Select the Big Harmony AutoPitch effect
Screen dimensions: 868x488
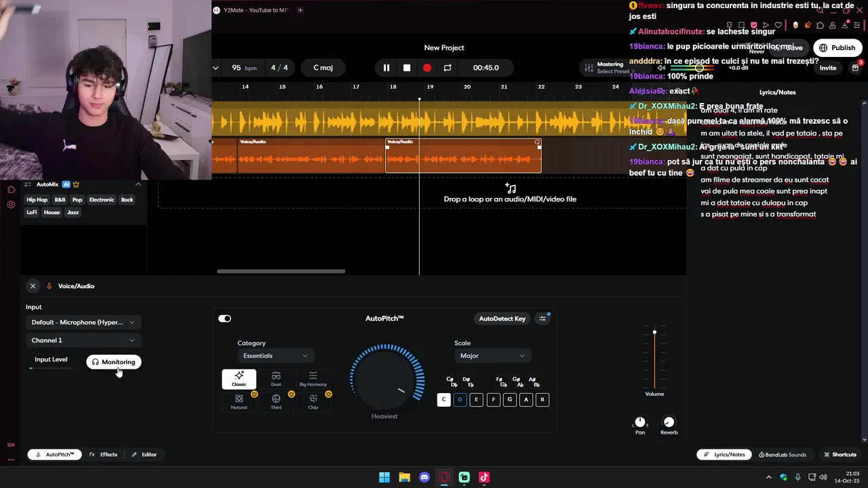click(313, 379)
